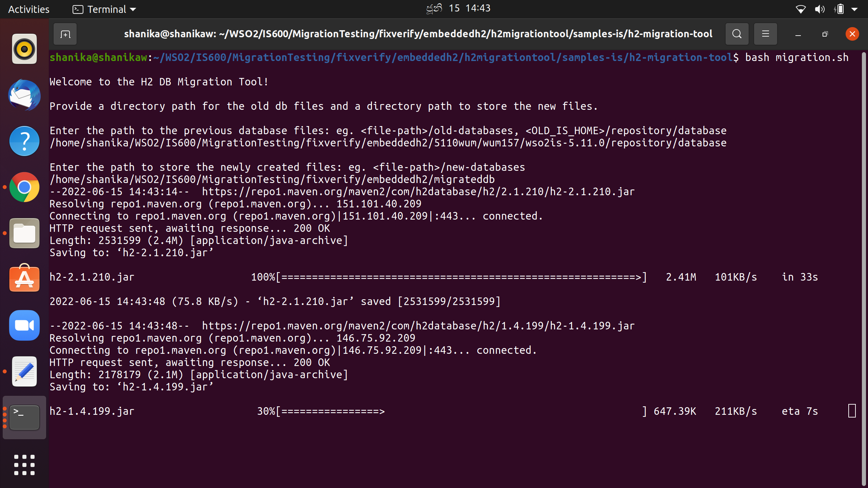Open Rhythmbox music player from the dock

(24, 49)
